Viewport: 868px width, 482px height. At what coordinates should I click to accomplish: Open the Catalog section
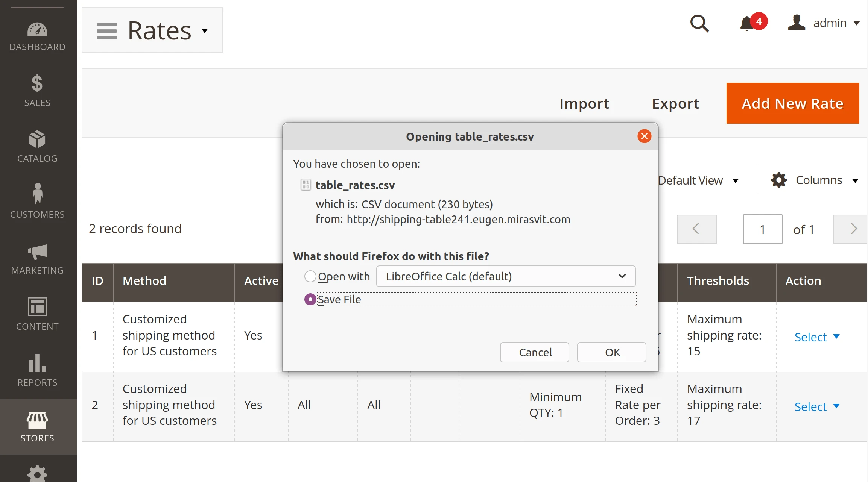coord(37,146)
